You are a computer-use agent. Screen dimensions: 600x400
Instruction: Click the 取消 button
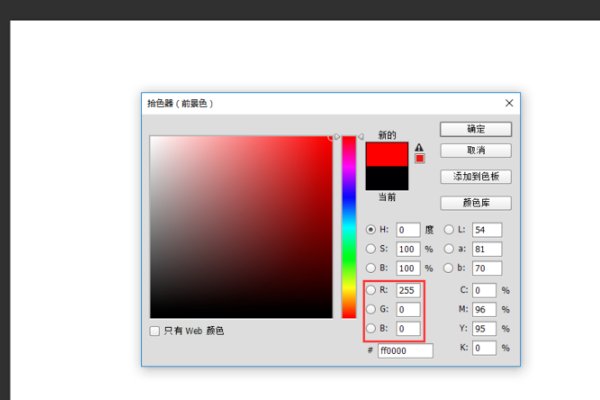[476, 150]
